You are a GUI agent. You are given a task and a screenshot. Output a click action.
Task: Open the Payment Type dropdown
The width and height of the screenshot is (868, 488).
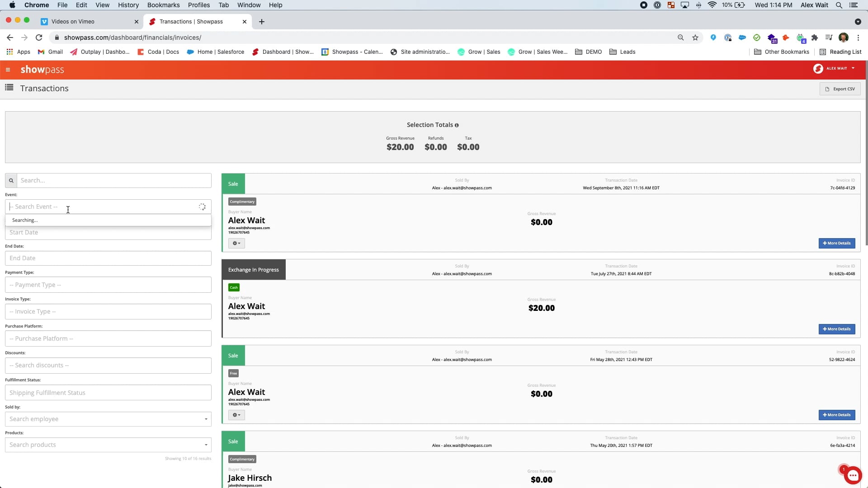108,285
